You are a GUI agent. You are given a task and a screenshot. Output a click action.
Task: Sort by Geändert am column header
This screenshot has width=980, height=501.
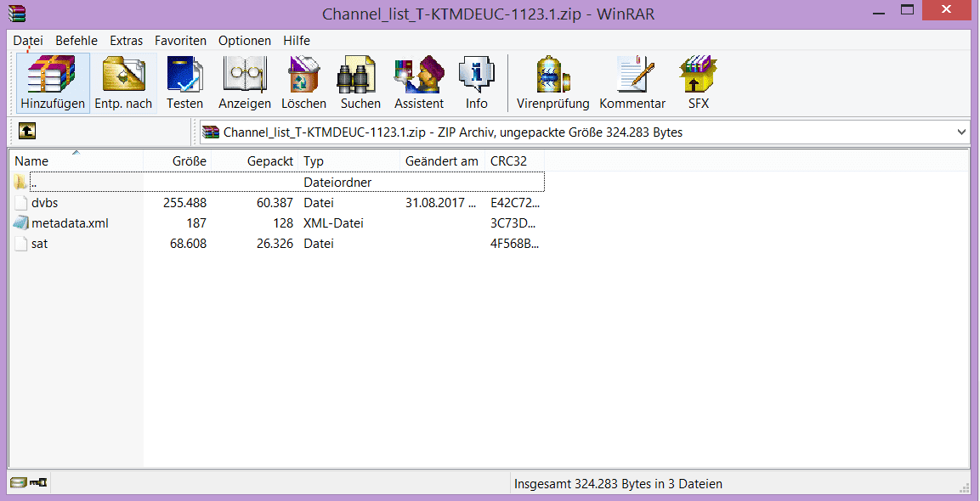click(443, 160)
